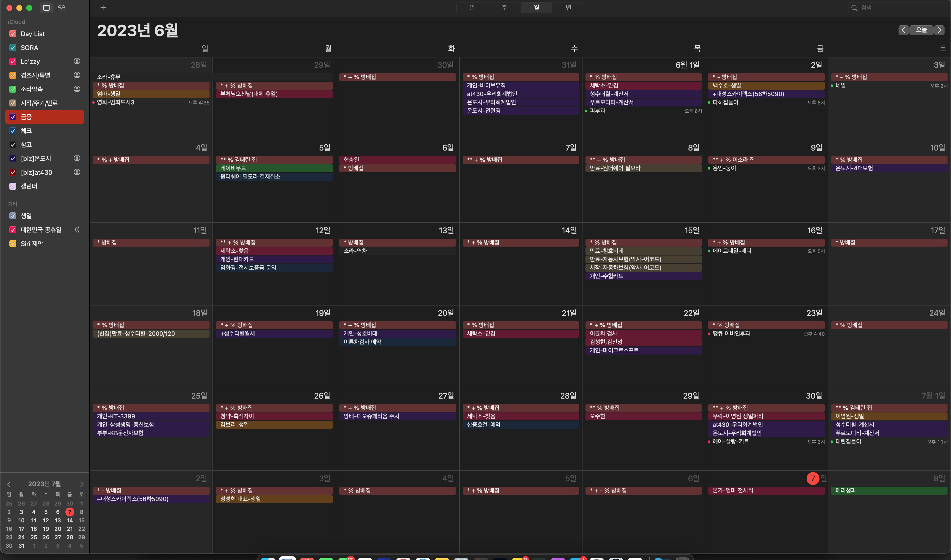The width and height of the screenshot is (951, 560).
Task: Disable the 생일 calendar checkbox
Action: click(13, 216)
